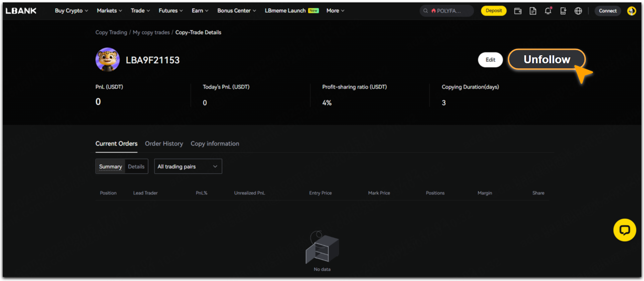Expand the All trading pairs dropdown

[x=188, y=167]
